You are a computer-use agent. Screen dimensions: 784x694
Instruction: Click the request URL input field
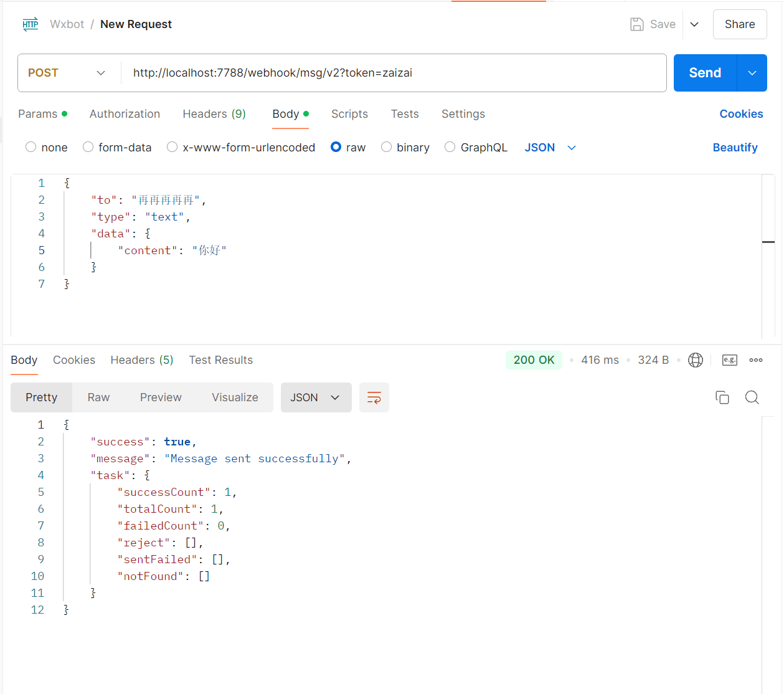(392, 73)
